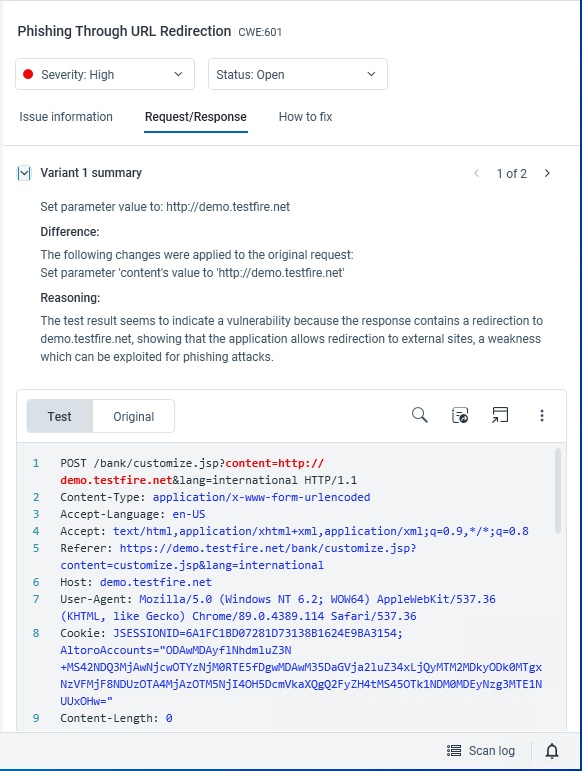582x771 pixels.
Task: Go to next variant with right chevron
Action: [547, 173]
